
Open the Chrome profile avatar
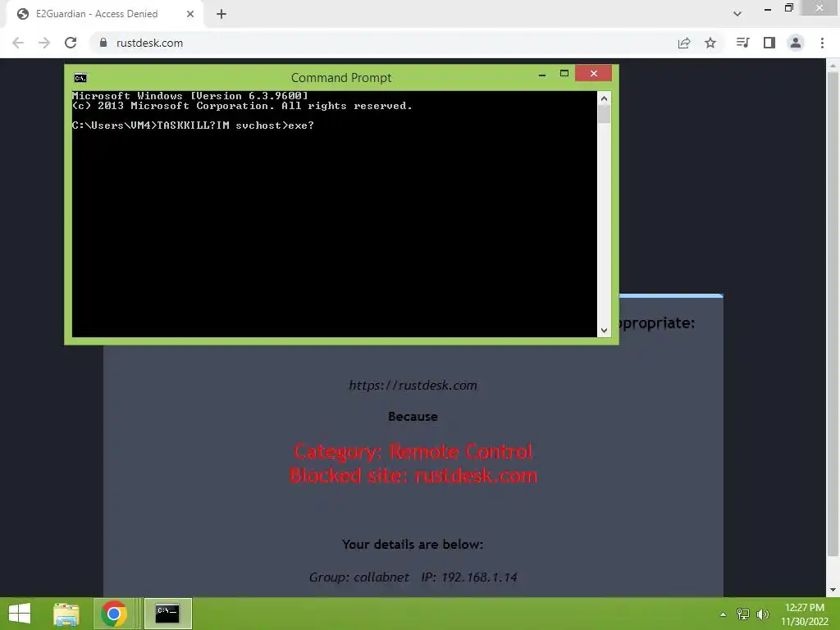pyautogui.click(x=796, y=43)
